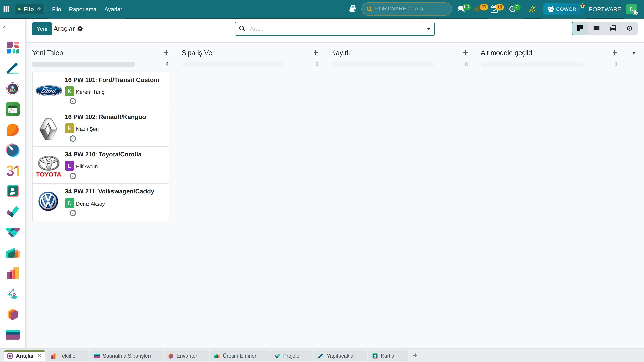
Task: Click the Yeni Talep progress bar
Action: (x=84, y=64)
